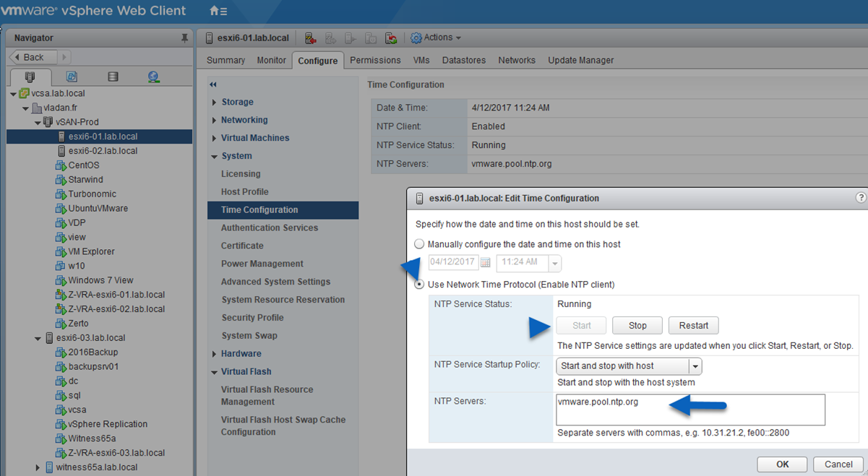The width and height of the screenshot is (868, 476).
Task: Click the Zerto VM icon
Action: click(61, 324)
